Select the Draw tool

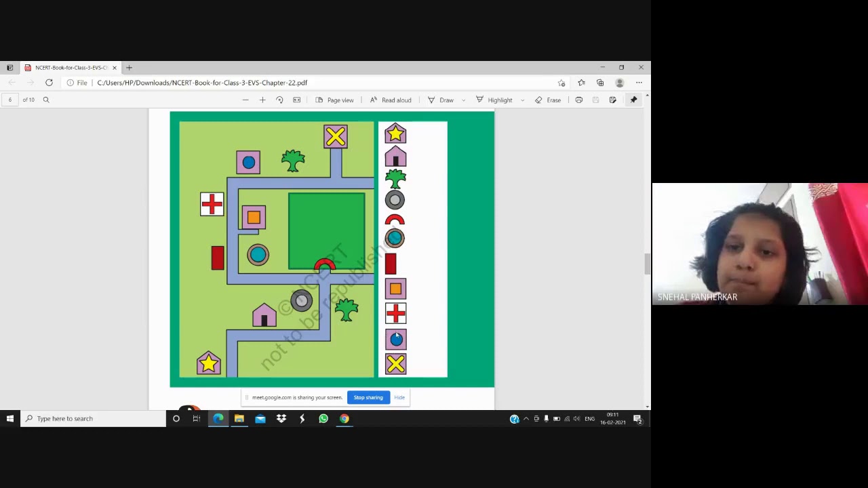coord(441,100)
